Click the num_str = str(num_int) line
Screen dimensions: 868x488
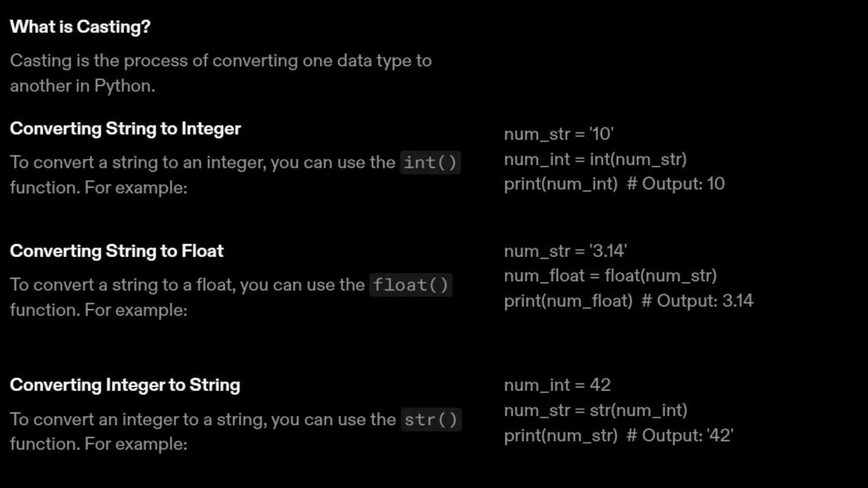point(595,410)
